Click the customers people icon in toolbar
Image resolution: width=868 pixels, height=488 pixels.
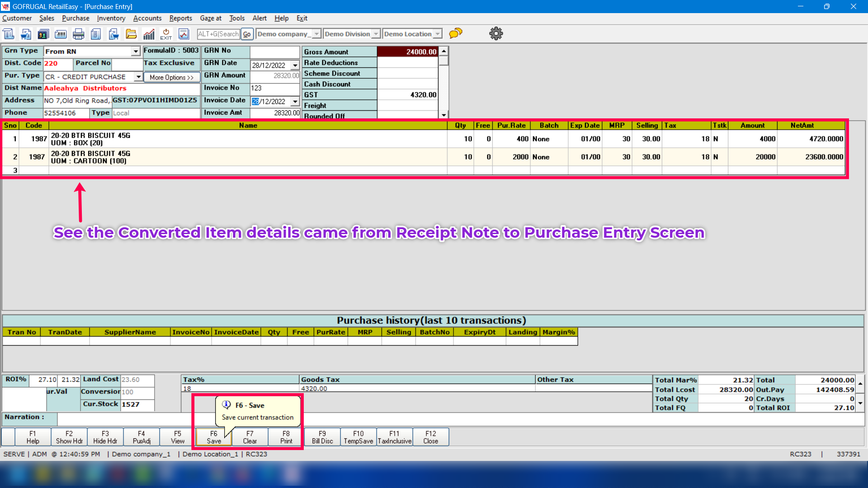click(x=43, y=34)
